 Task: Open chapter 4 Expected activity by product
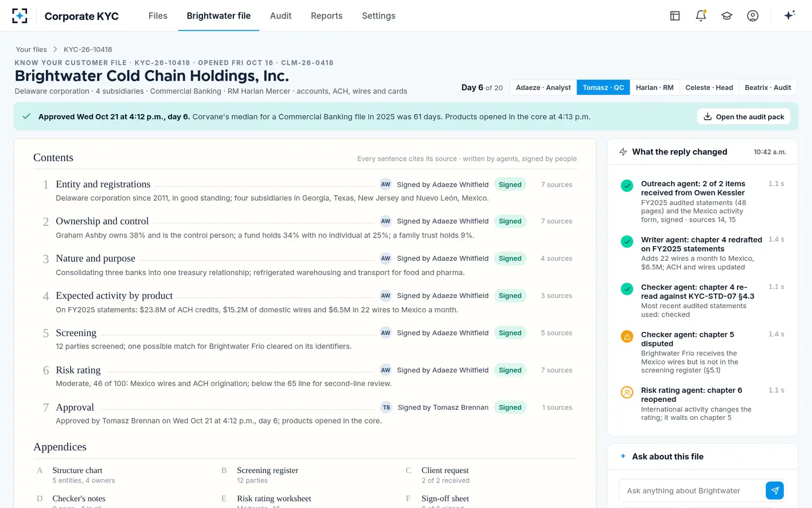pos(114,296)
